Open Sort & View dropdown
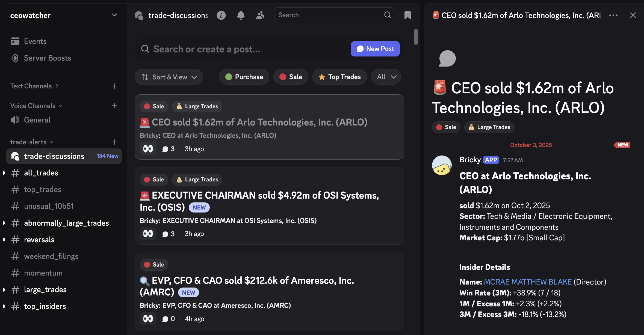This screenshot has width=644, height=335. (169, 77)
